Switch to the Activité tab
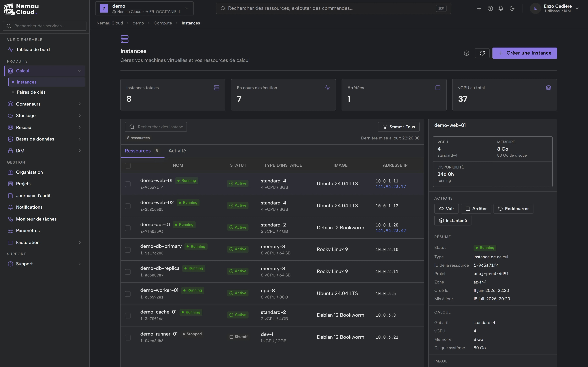 pos(177,151)
